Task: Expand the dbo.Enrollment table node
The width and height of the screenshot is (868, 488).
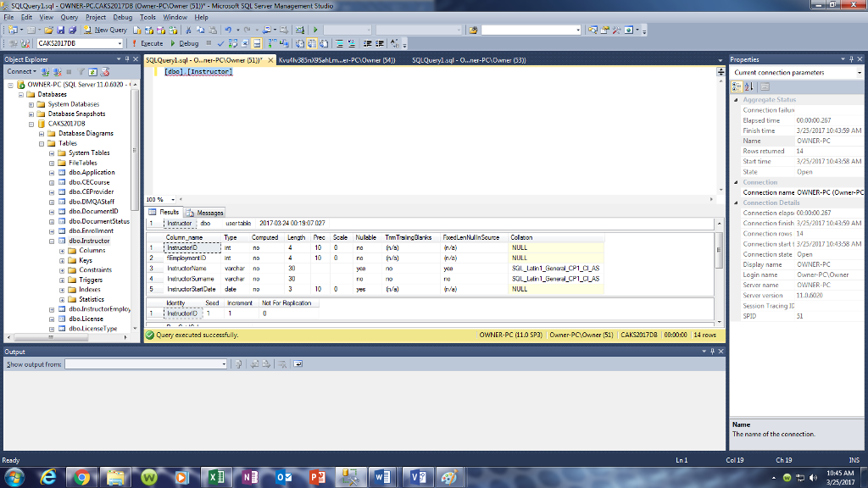Action: click(51, 230)
